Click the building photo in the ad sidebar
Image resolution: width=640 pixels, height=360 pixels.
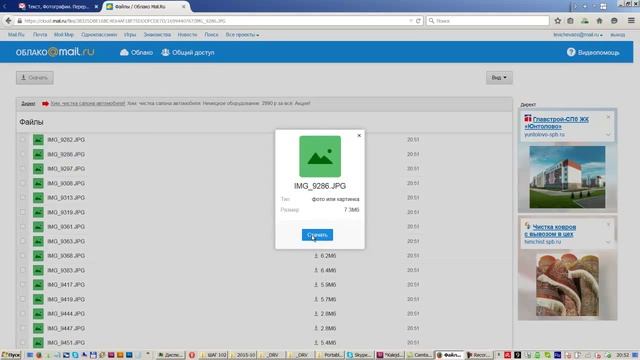coord(567,177)
